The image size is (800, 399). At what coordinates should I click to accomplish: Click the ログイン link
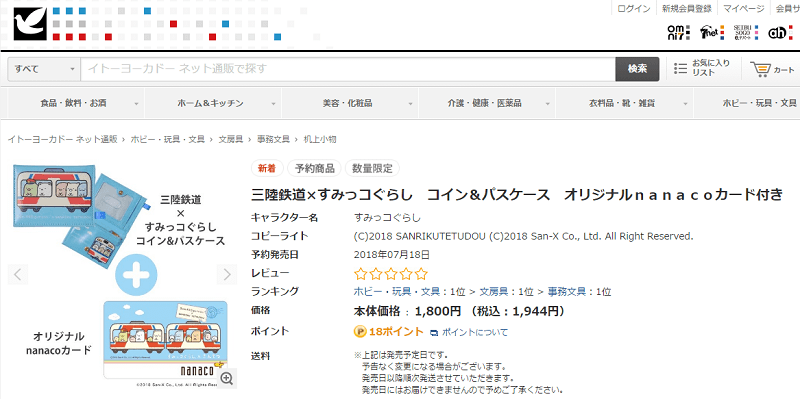coord(634,9)
